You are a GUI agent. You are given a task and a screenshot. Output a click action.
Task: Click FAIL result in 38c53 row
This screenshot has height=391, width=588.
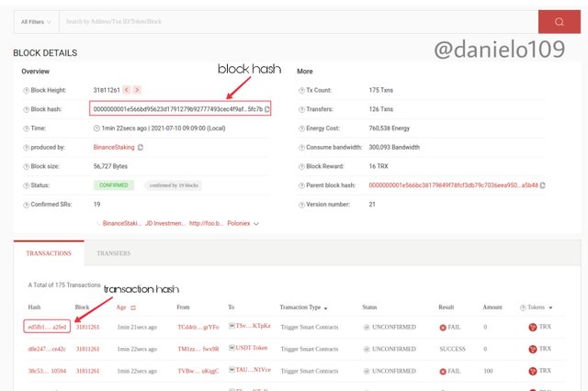coord(450,371)
